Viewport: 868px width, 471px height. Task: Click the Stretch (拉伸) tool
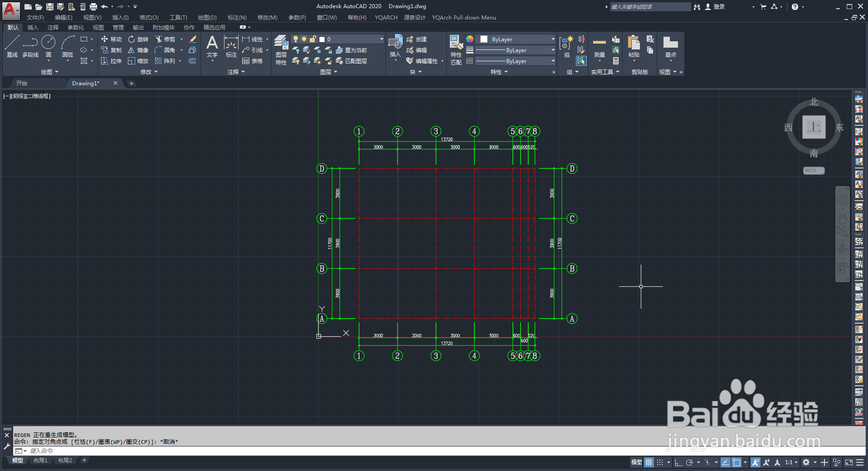tap(112, 61)
